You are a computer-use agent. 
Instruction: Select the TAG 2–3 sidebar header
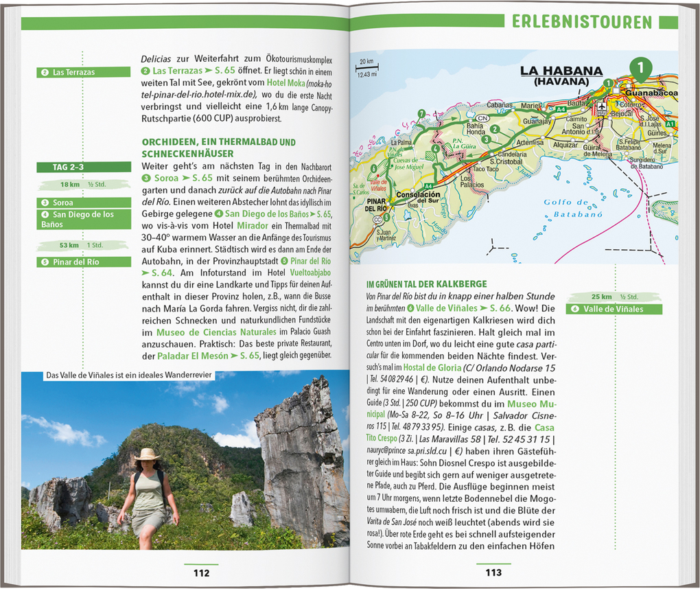coord(84,167)
